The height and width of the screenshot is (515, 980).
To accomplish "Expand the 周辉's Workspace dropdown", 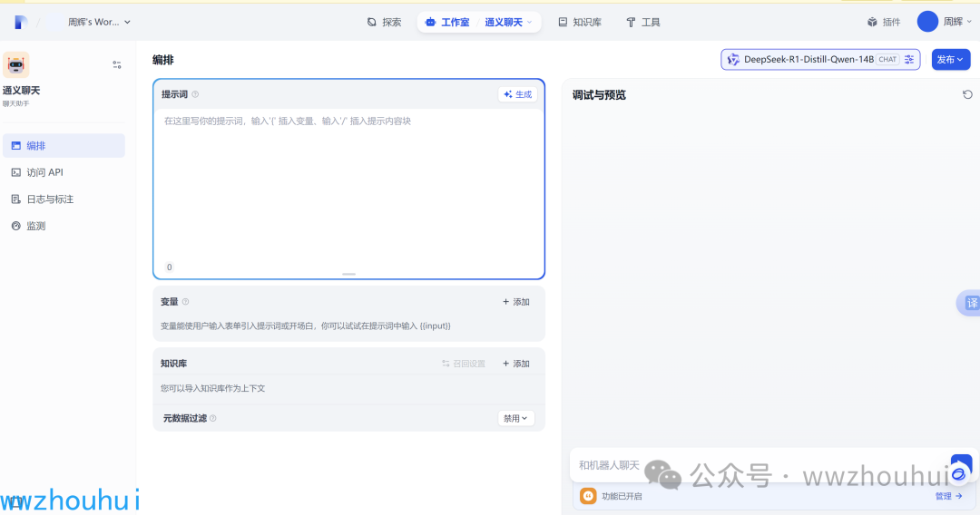I will coord(98,22).
